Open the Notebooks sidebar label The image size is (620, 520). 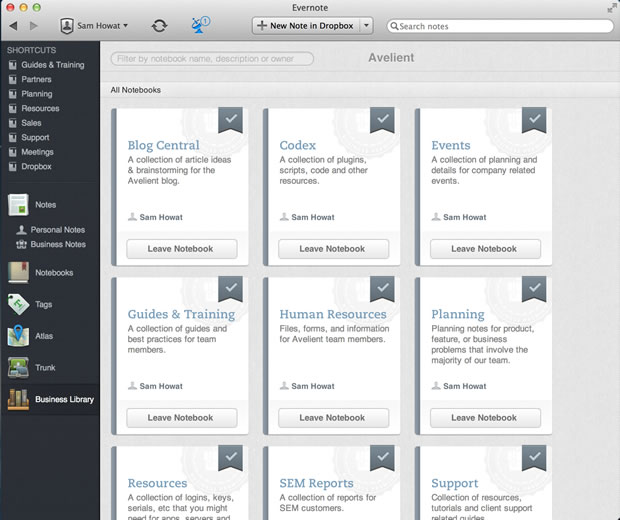click(54, 273)
